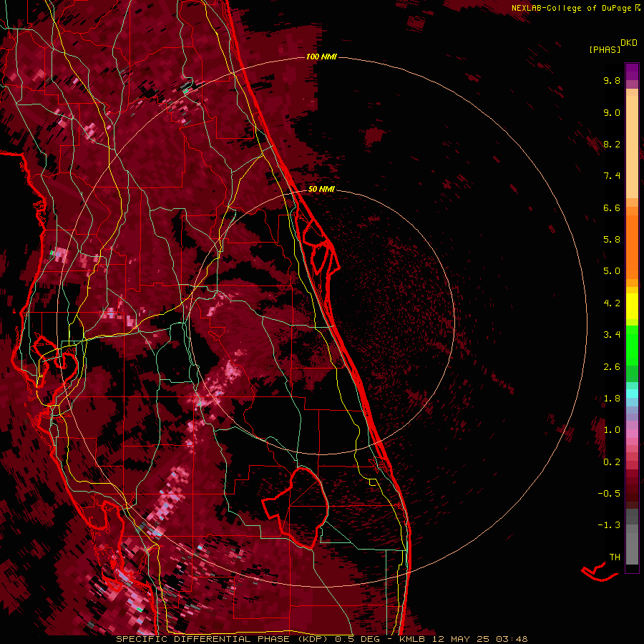The width and height of the screenshot is (644, 644).
Task: Click the 6.6 value on the scale
Action: click(x=612, y=208)
